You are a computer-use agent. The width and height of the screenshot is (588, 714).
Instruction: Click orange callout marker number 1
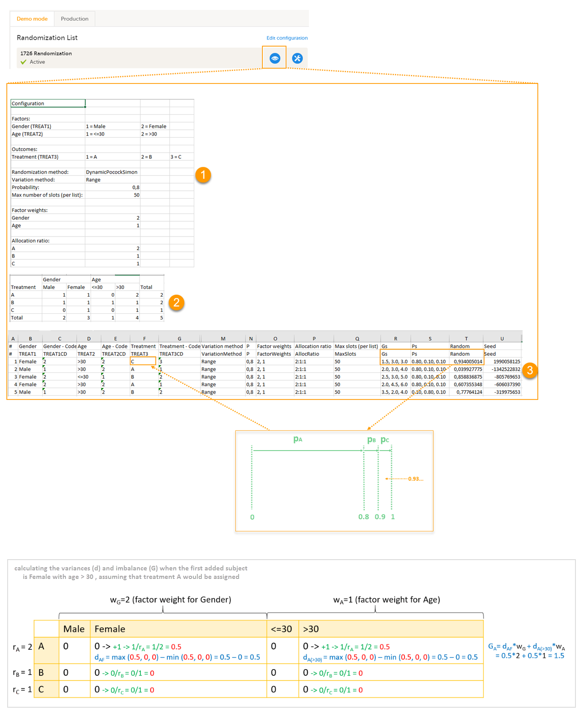[x=203, y=175]
